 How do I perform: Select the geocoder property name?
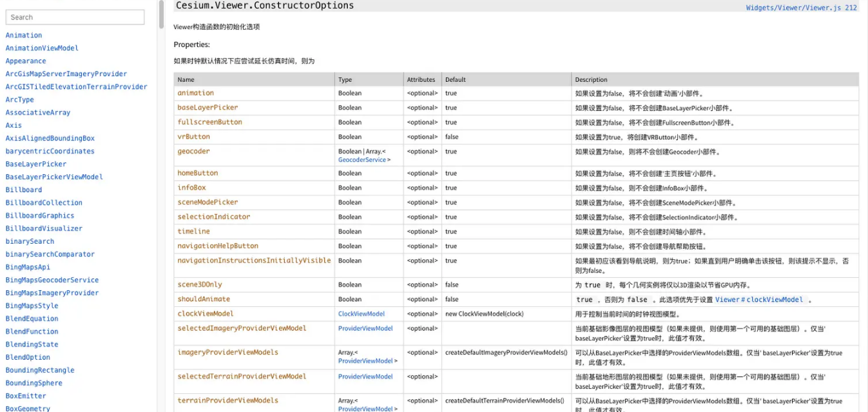pyautogui.click(x=194, y=152)
